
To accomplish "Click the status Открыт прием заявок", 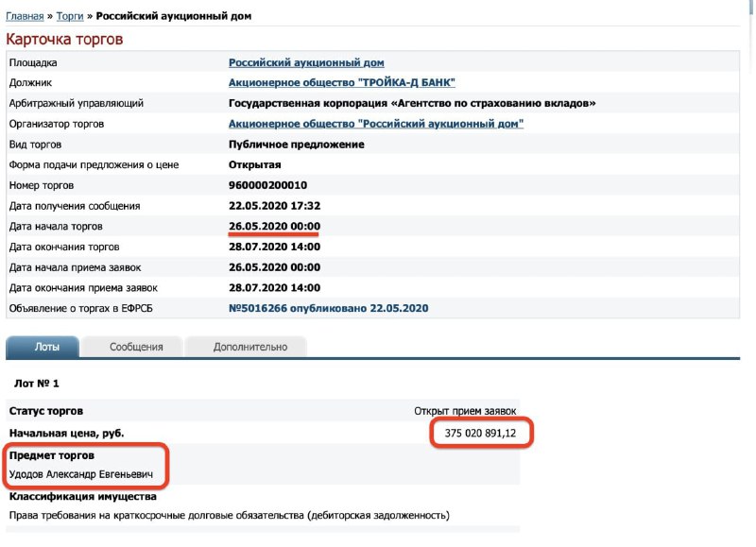I will pos(465,411).
